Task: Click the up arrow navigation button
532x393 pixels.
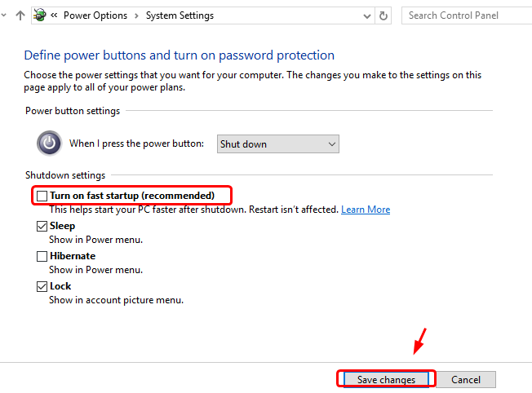Action: [20, 15]
